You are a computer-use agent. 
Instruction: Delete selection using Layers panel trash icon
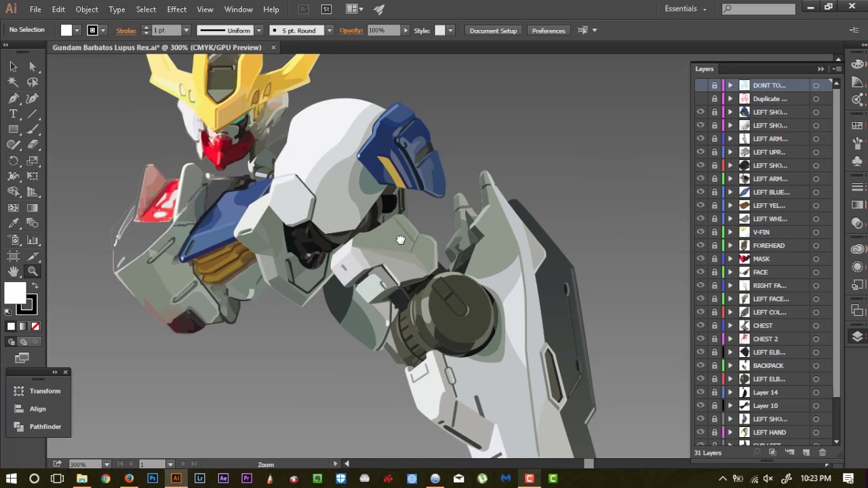823,452
